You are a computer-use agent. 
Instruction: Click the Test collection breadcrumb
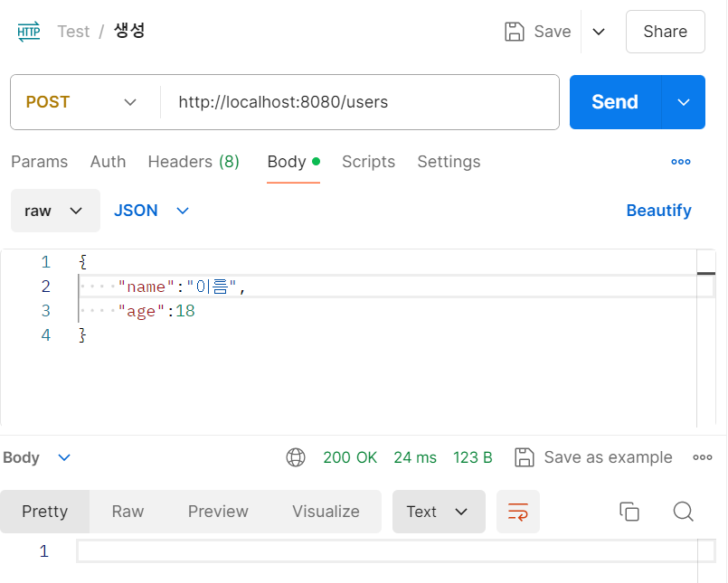click(x=73, y=32)
